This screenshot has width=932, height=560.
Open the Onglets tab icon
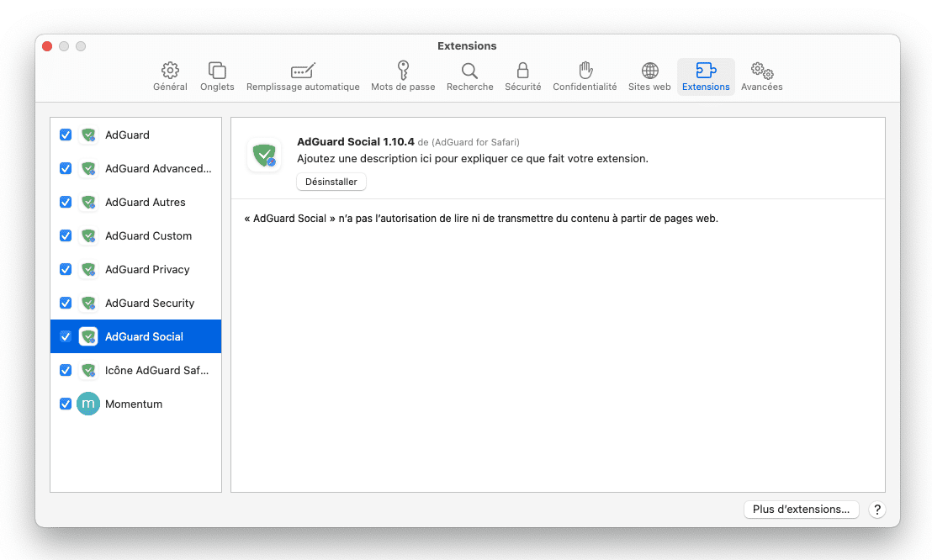(217, 71)
